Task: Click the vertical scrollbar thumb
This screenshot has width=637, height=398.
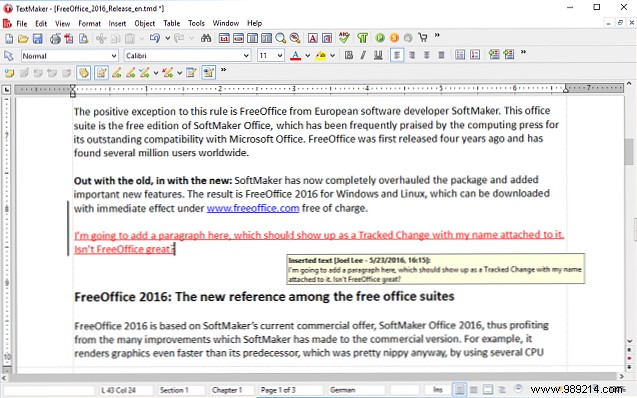Action: tap(629, 151)
